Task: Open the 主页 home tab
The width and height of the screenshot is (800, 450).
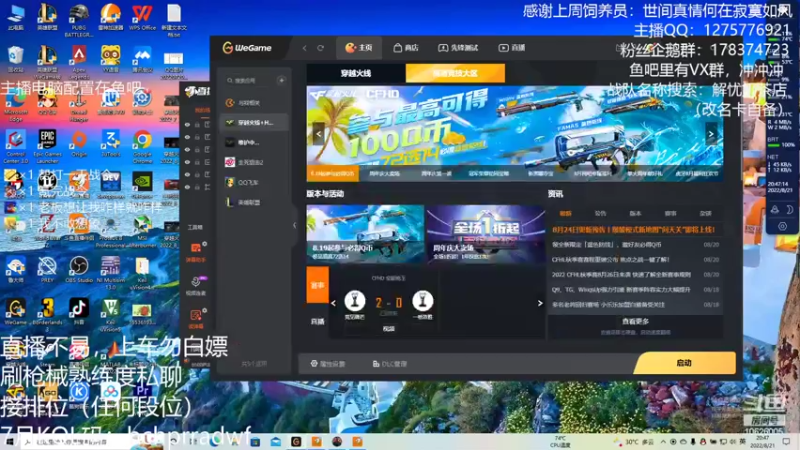Action: [359, 47]
